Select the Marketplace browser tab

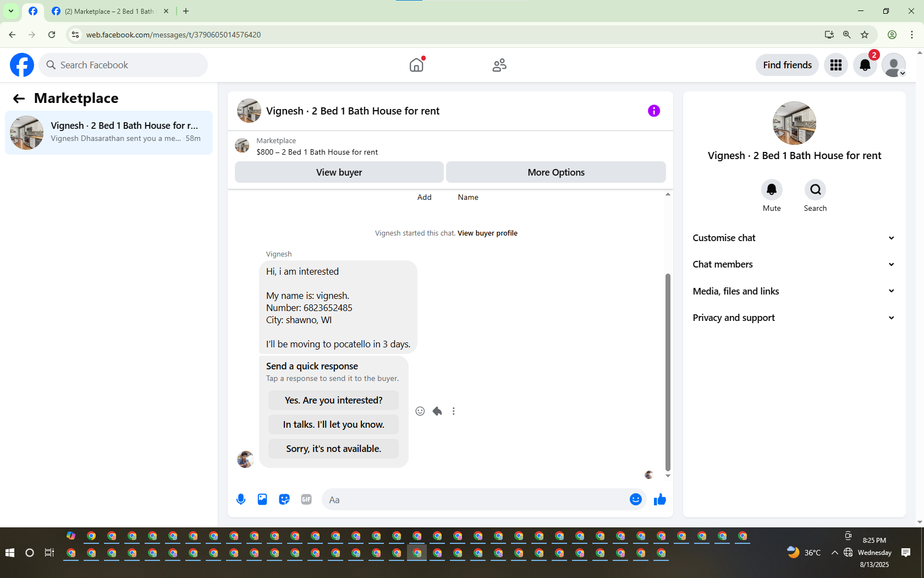tap(109, 11)
